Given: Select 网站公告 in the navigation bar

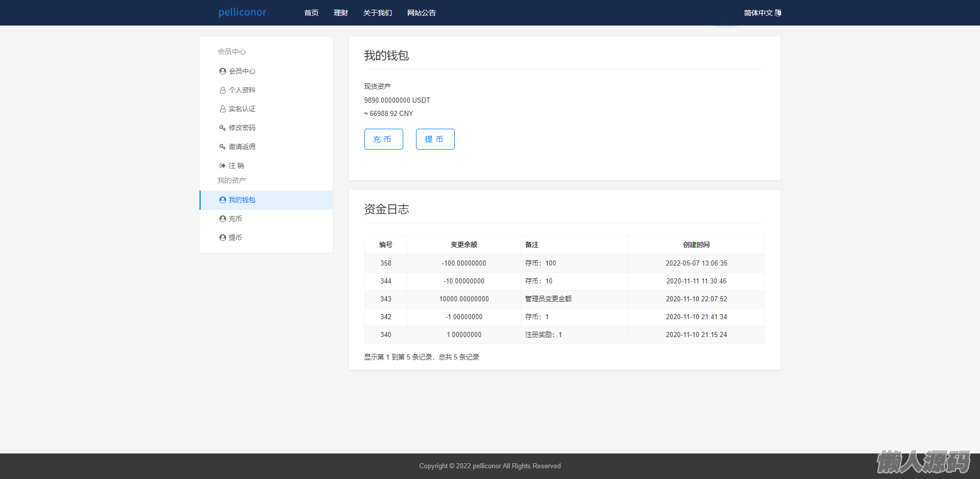Looking at the screenshot, I should [422, 13].
